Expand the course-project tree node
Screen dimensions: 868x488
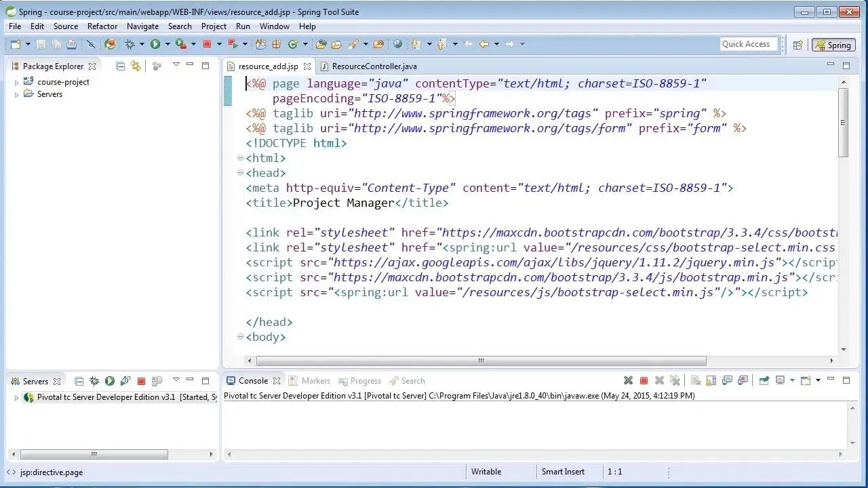coord(16,83)
